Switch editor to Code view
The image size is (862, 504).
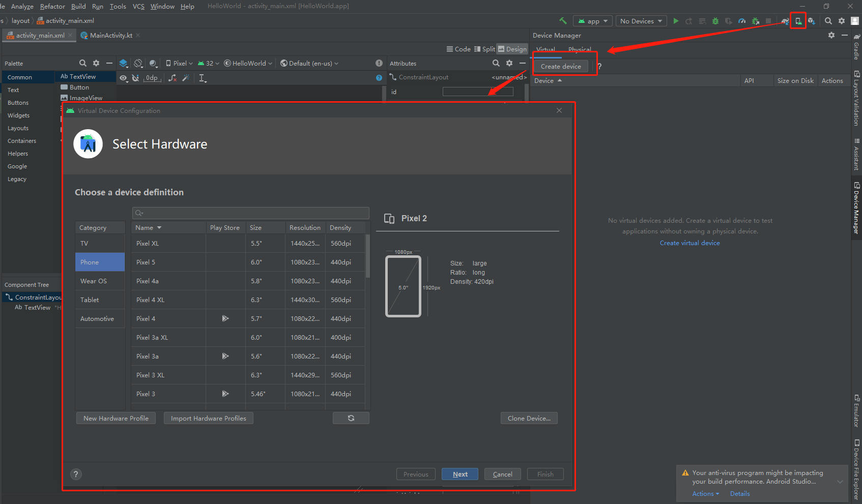(x=458, y=49)
